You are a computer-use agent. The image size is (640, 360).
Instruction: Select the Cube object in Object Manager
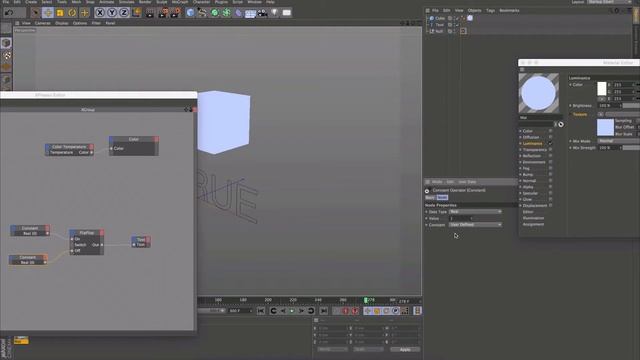click(x=440, y=18)
